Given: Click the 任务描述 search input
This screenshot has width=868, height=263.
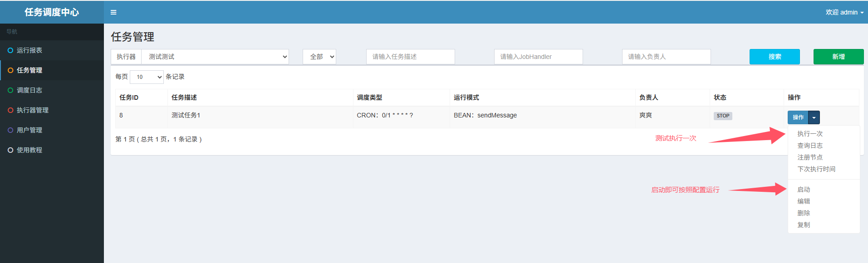Looking at the screenshot, I should 411,57.
